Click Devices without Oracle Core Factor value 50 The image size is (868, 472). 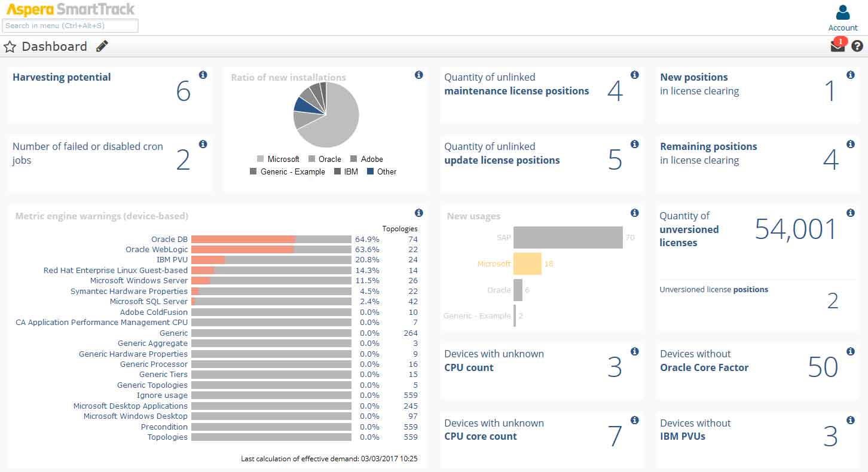pyautogui.click(x=824, y=367)
